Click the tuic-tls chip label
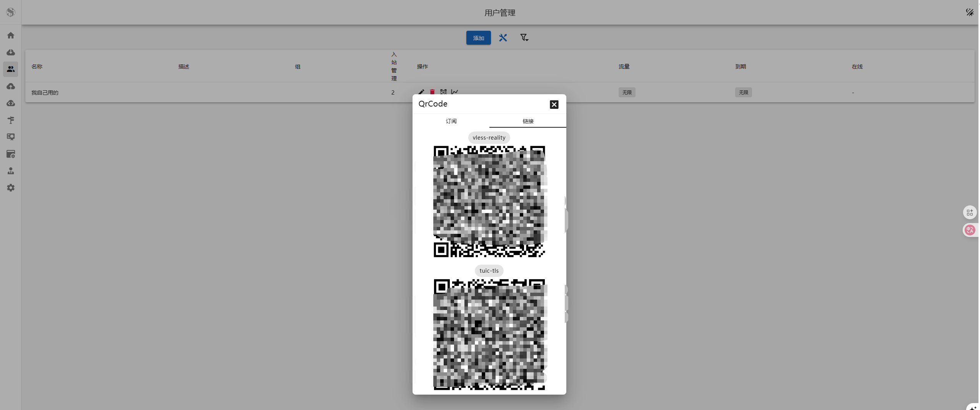The width and height of the screenshot is (980, 410). click(x=489, y=271)
